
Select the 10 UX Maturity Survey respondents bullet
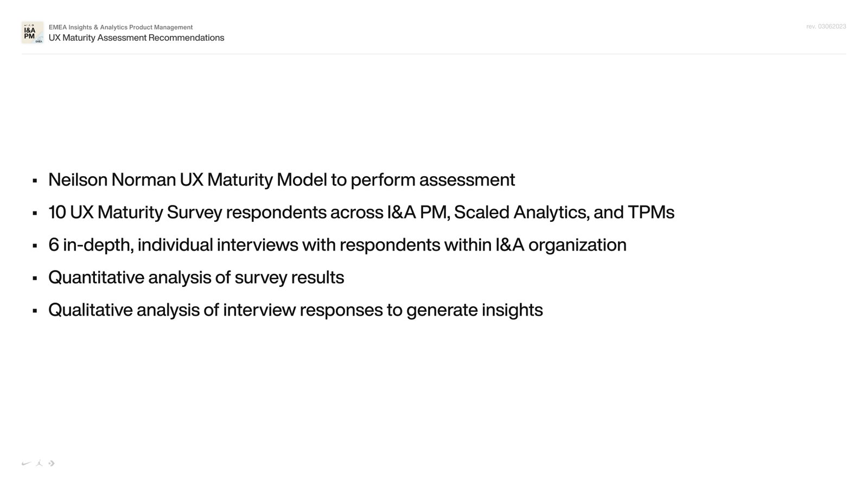click(361, 212)
